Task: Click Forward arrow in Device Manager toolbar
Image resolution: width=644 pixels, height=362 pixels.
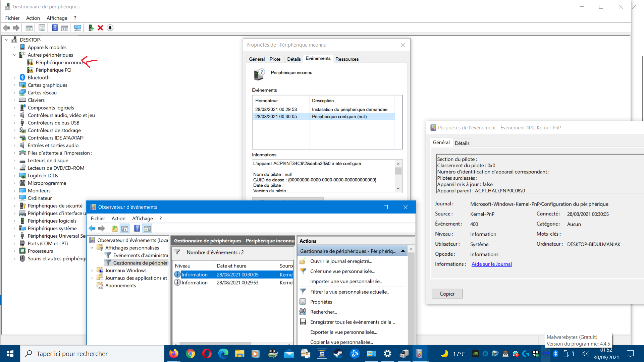Action: pyautogui.click(x=16, y=28)
